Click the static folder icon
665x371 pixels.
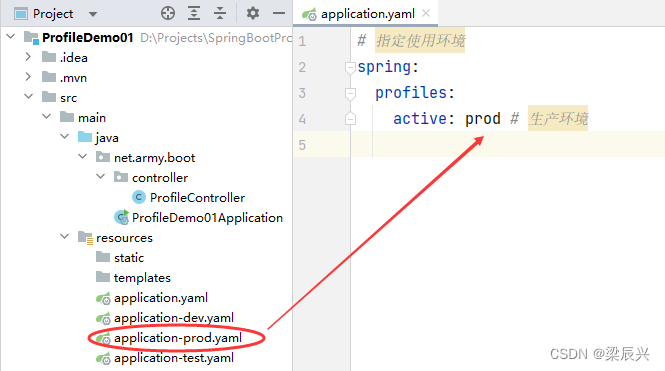tap(103, 257)
